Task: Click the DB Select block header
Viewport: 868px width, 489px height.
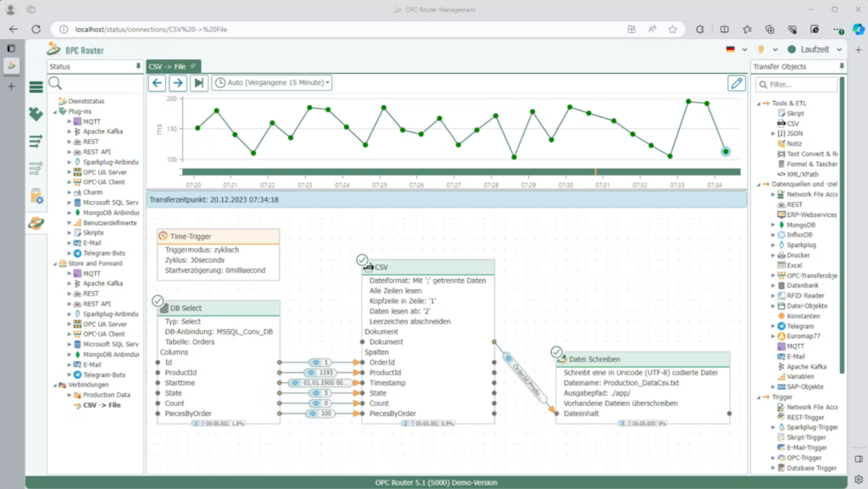Action: pos(218,308)
